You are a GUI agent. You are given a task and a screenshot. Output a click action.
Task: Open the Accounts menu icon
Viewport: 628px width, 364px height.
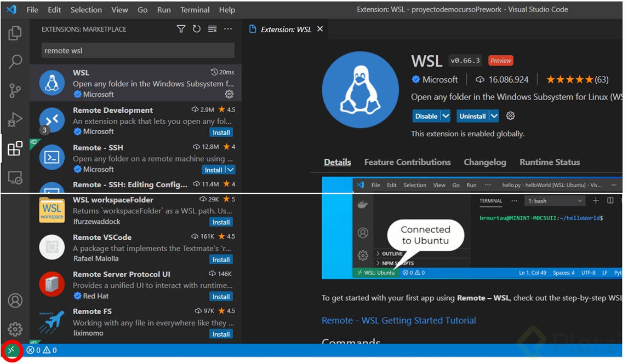[x=15, y=301]
